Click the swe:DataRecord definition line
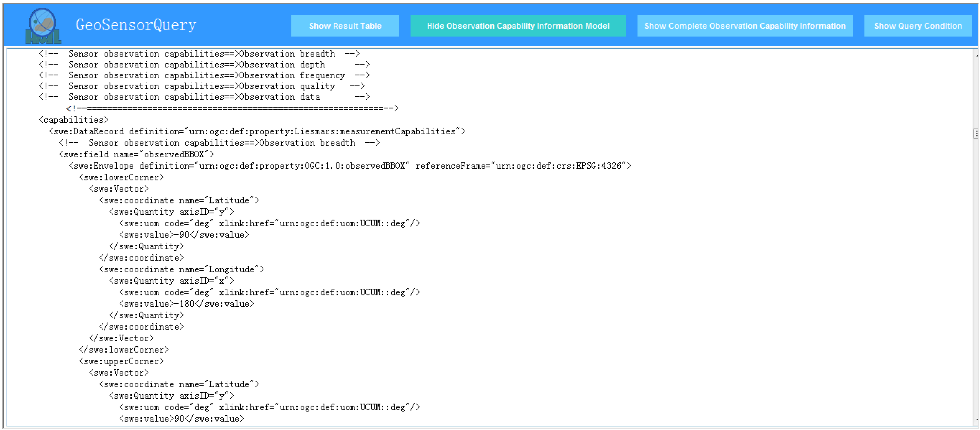Image resolution: width=980 pixels, height=430 pixels. click(257, 132)
